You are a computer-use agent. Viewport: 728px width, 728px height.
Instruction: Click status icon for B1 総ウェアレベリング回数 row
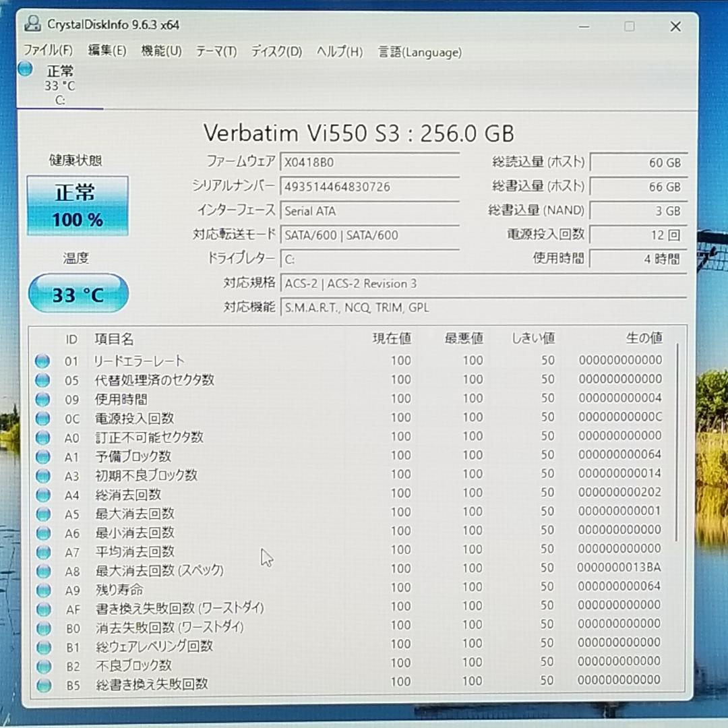(x=44, y=647)
